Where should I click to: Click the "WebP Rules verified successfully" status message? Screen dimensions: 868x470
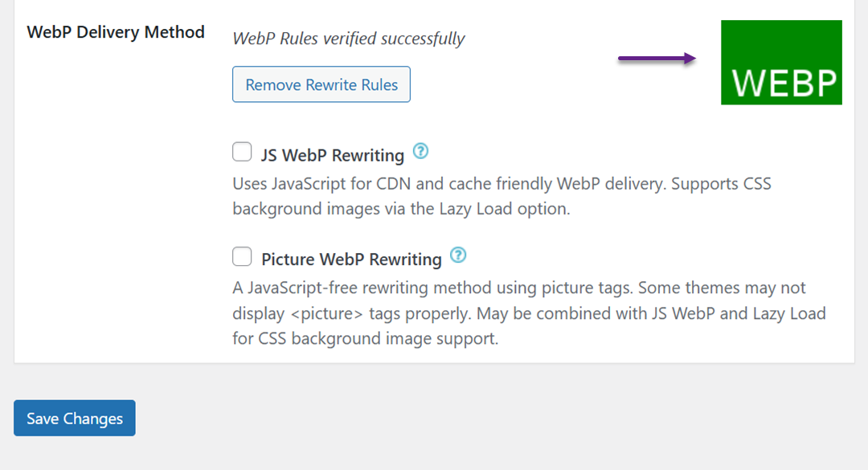pyautogui.click(x=349, y=39)
